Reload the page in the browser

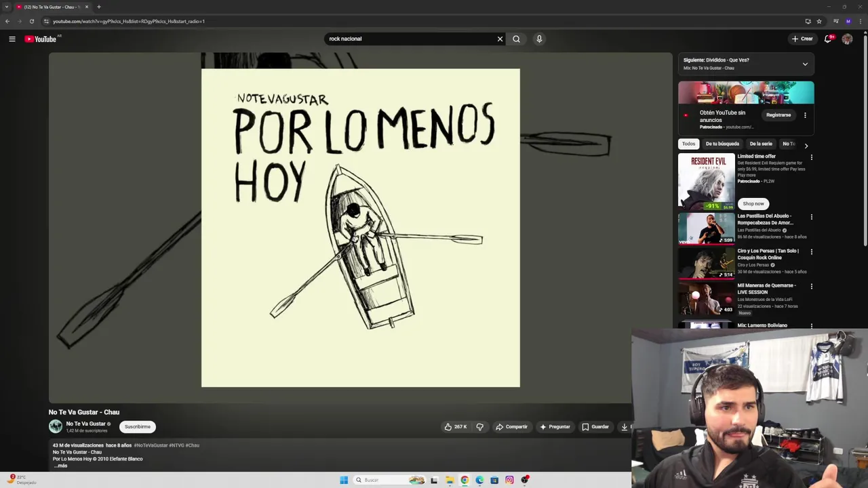tap(31, 21)
